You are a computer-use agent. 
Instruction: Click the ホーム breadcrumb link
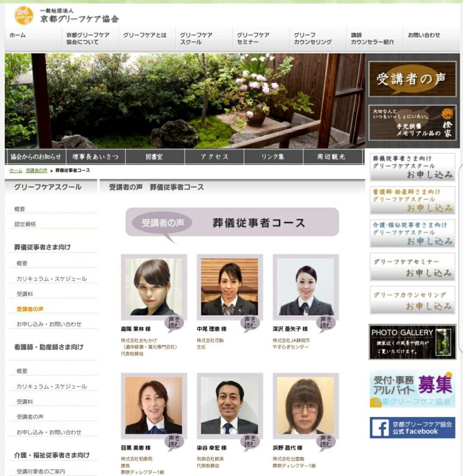15,171
